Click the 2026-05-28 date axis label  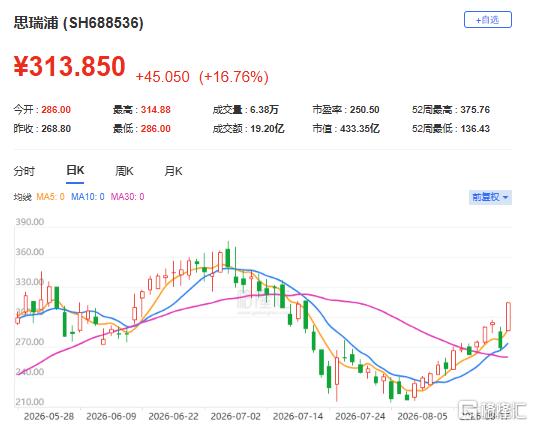coord(49,416)
